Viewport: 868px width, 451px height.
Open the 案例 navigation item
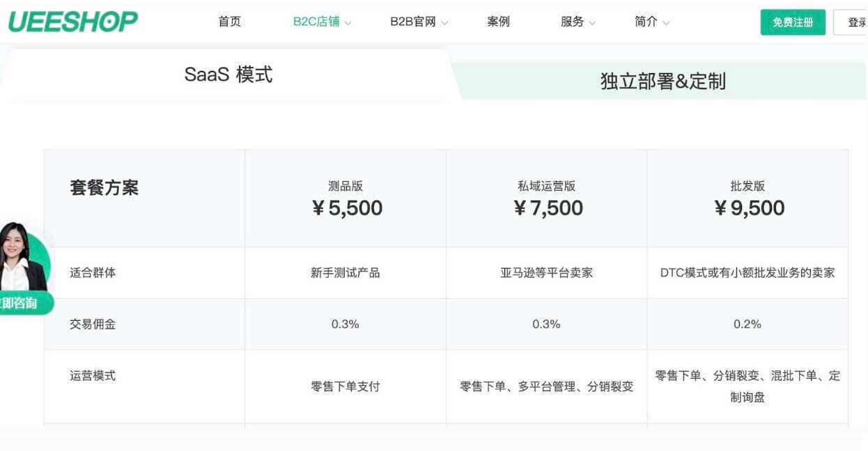[498, 22]
